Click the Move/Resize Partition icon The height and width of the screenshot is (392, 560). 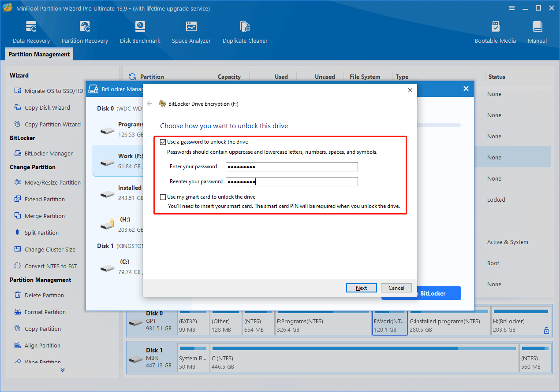(x=18, y=182)
